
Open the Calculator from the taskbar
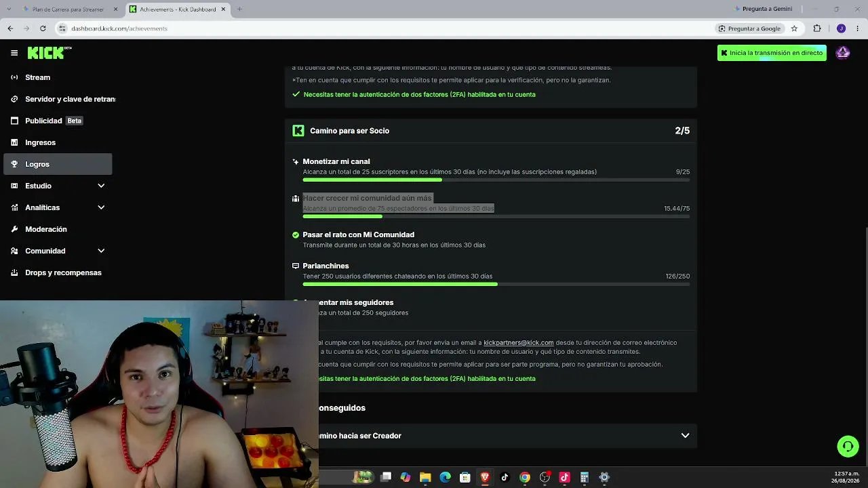[x=584, y=477]
